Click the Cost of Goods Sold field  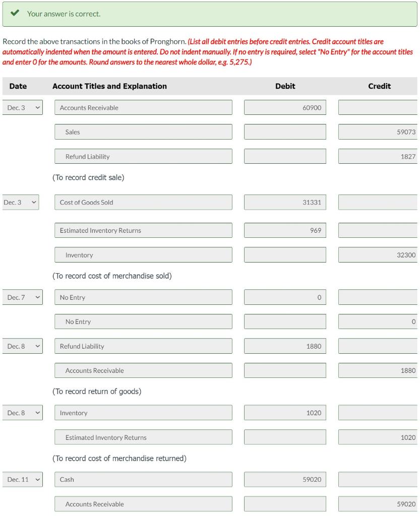point(143,202)
